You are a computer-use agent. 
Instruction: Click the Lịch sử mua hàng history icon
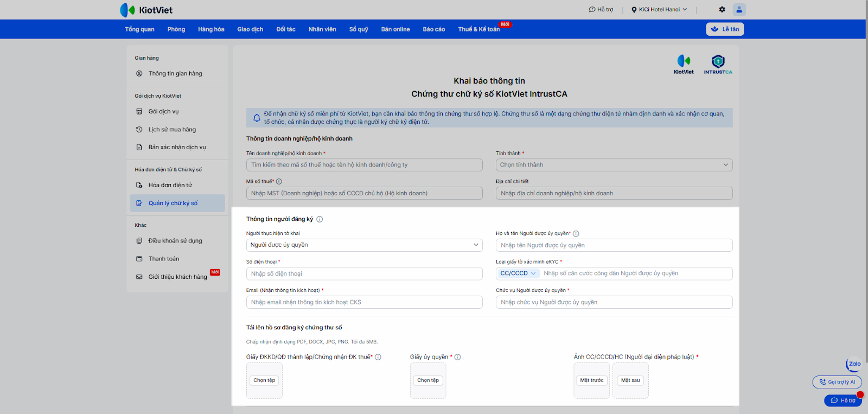click(139, 129)
